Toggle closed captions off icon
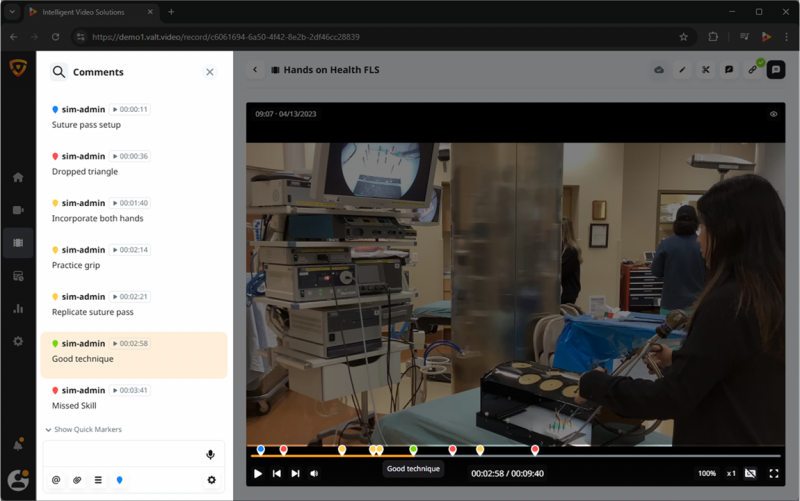This screenshot has height=501, width=800. 750,474
